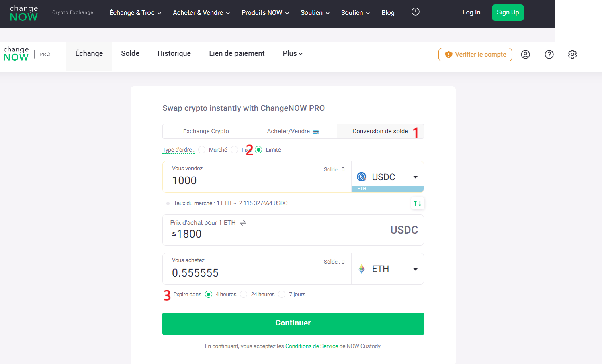Set expiry to 7 jours
602x364 pixels.
point(282,294)
